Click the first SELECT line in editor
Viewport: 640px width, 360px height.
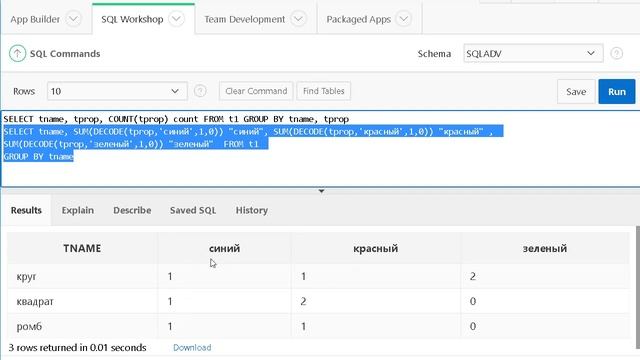pyautogui.click(x=176, y=119)
